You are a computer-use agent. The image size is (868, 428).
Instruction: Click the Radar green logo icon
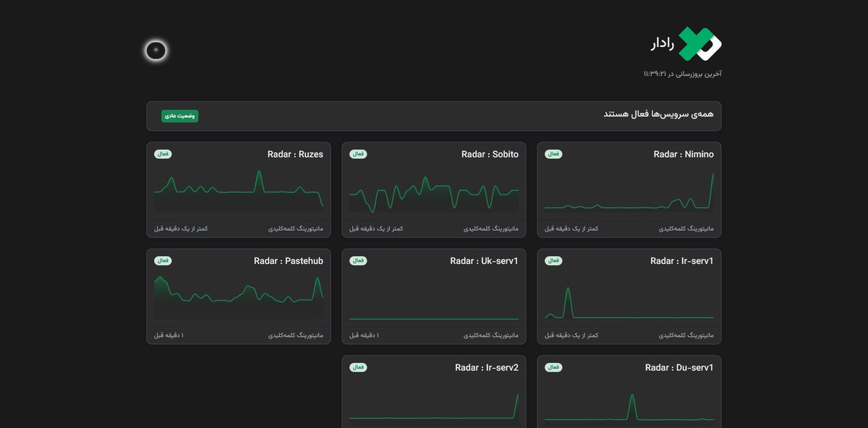click(701, 44)
